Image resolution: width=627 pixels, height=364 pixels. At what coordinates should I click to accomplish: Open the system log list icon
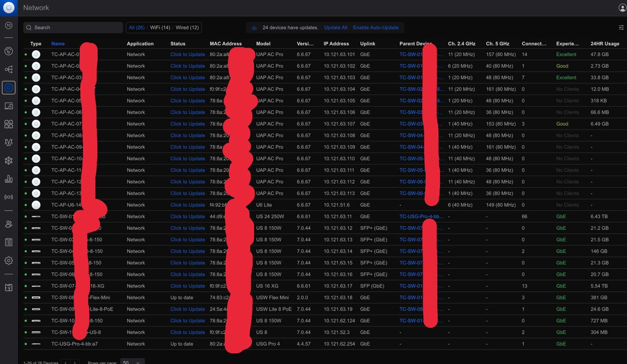click(8, 242)
